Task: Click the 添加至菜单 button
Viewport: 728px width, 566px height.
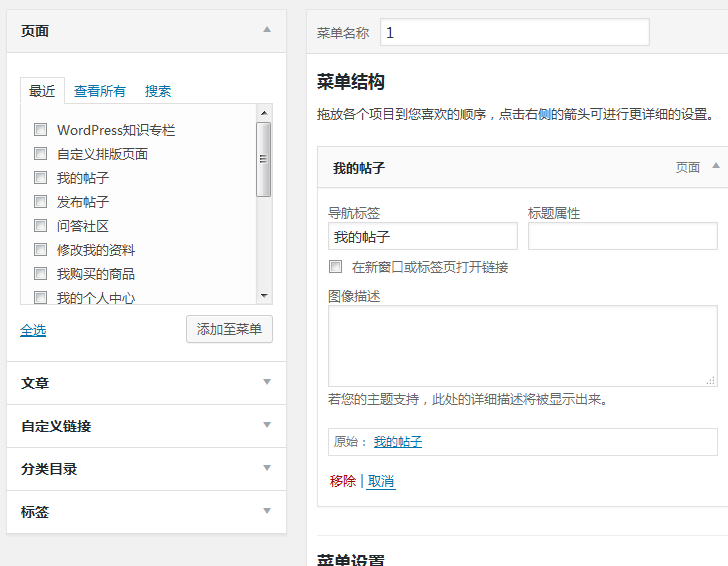Action: (x=229, y=329)
